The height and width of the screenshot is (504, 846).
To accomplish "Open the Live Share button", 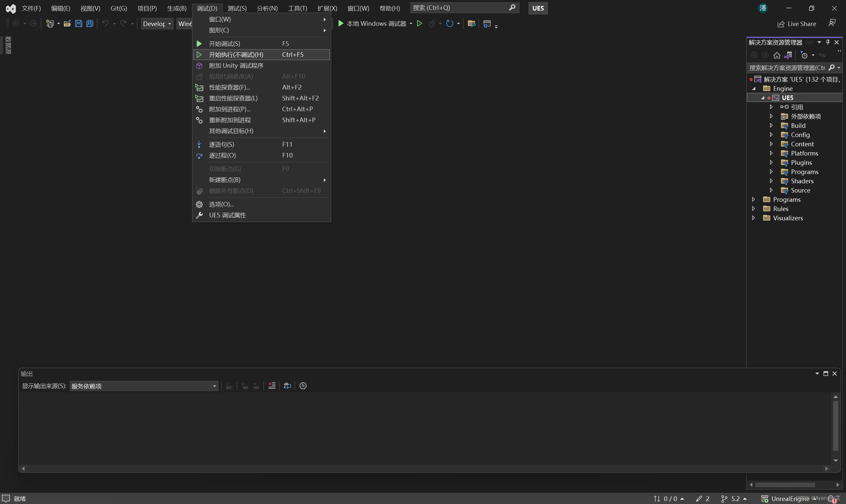I will tap(797, 24).
